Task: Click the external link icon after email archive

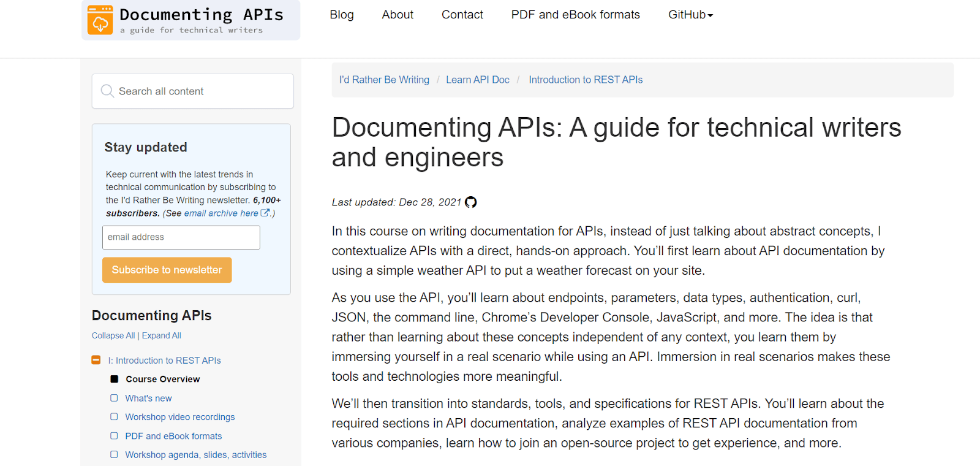Action: point(265,213)
